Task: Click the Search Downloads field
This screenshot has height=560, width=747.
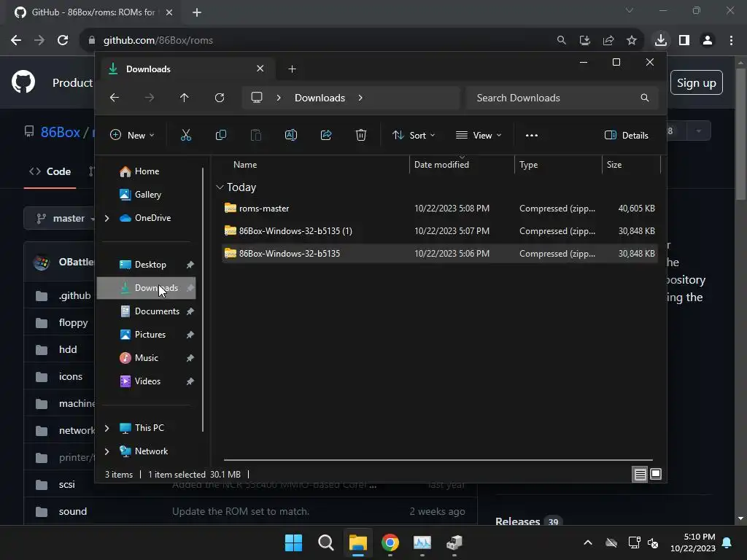Action: [x=562, y=98]
